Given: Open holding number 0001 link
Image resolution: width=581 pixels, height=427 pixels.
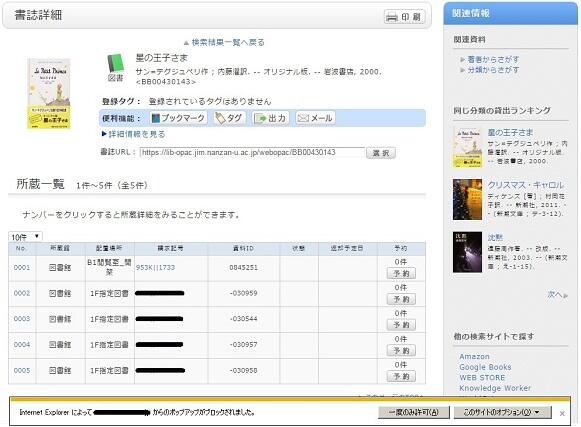Looking at the screenshot, I should [x=22, y=267].
